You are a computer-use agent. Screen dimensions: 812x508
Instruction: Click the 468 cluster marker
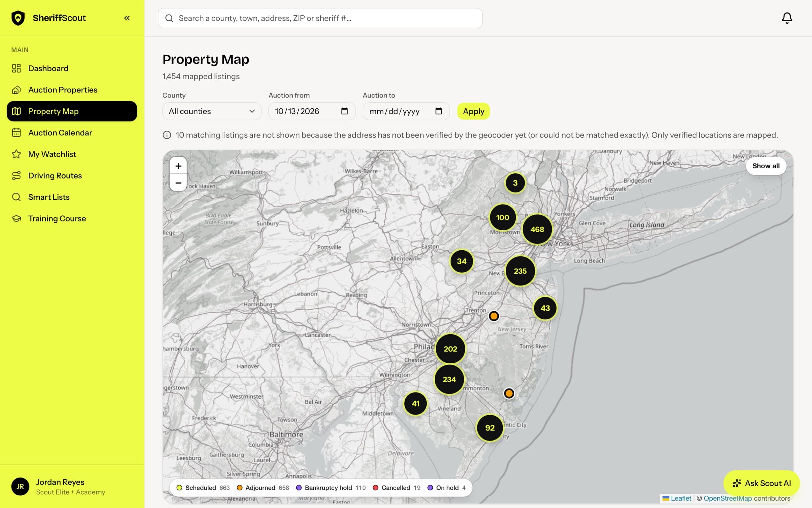[537, 229]
